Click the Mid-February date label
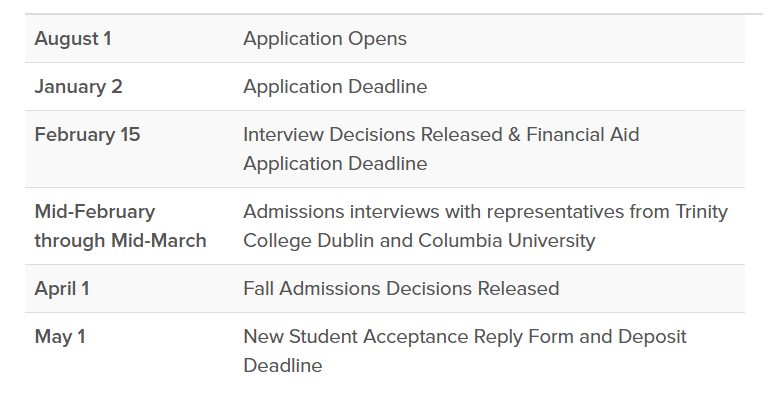The image size is (769, 414). [95, 212]
